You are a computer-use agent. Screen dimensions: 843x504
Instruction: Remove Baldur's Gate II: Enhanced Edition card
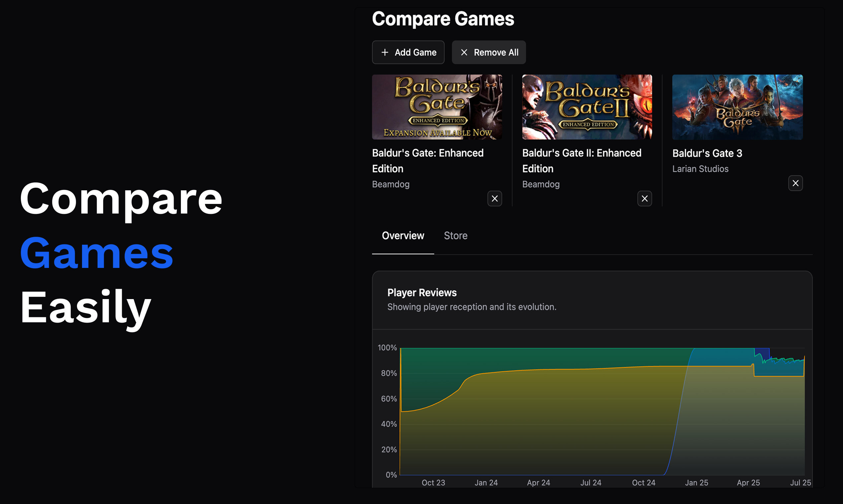pyautogui.click(x=645, y=198)
